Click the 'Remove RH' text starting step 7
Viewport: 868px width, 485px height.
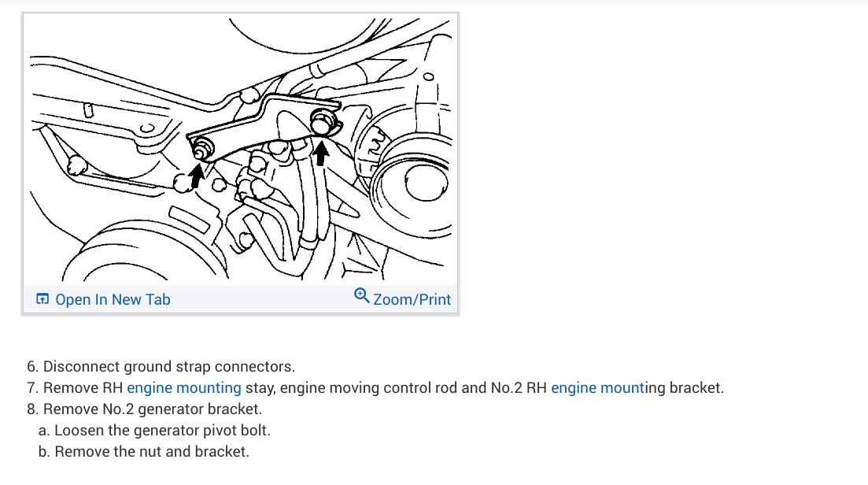(83, 387)
